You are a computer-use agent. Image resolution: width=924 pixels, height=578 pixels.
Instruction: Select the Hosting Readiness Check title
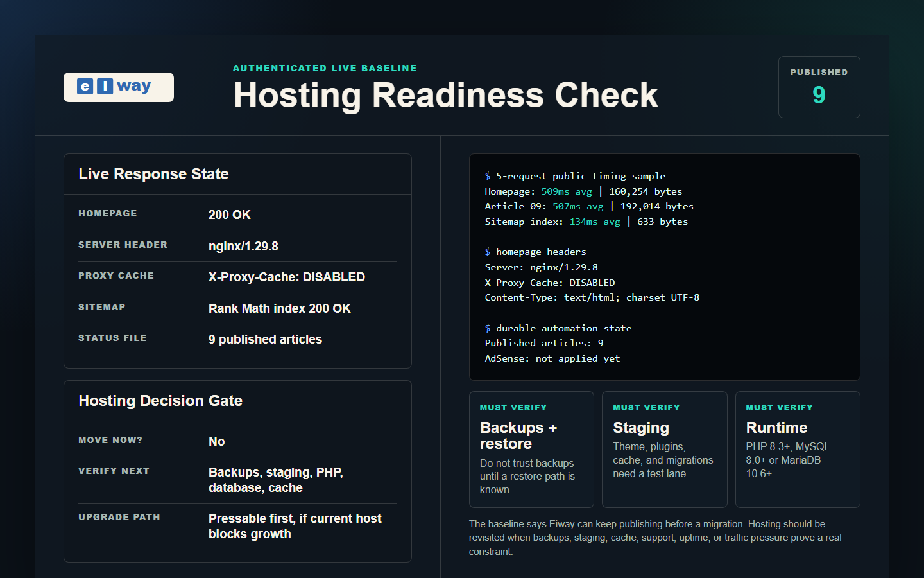(446, 95)
